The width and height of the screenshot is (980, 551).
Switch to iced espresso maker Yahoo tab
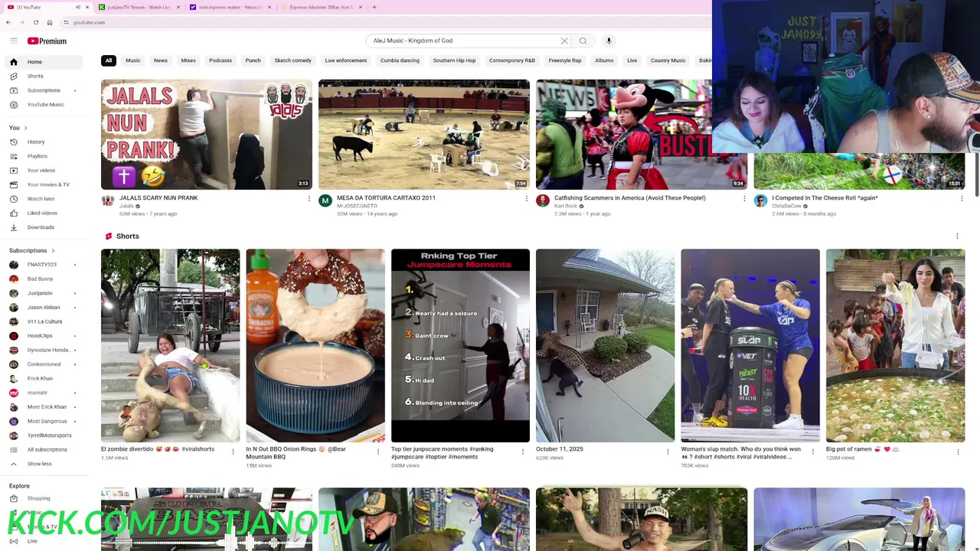point(230,7)
